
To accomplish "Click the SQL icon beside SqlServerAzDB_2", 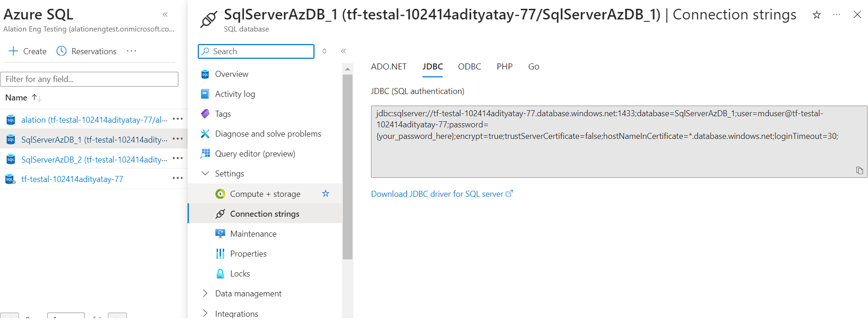I will click(11, 160).
